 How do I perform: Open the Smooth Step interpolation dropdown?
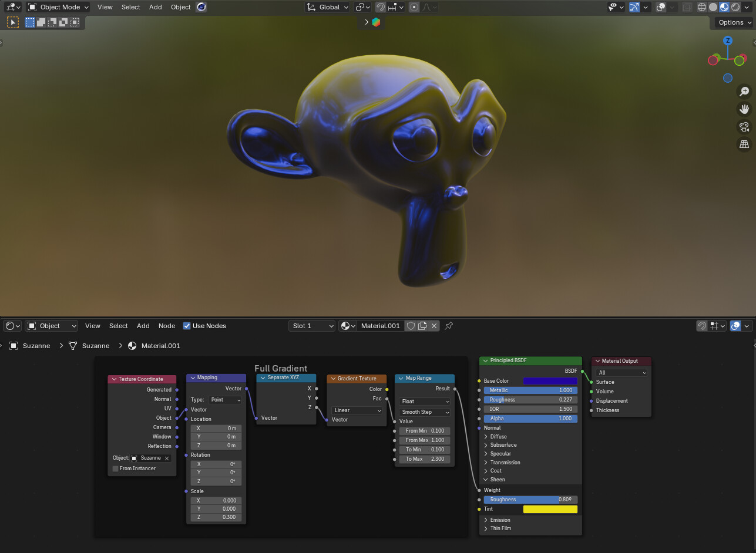coord(425,412)
